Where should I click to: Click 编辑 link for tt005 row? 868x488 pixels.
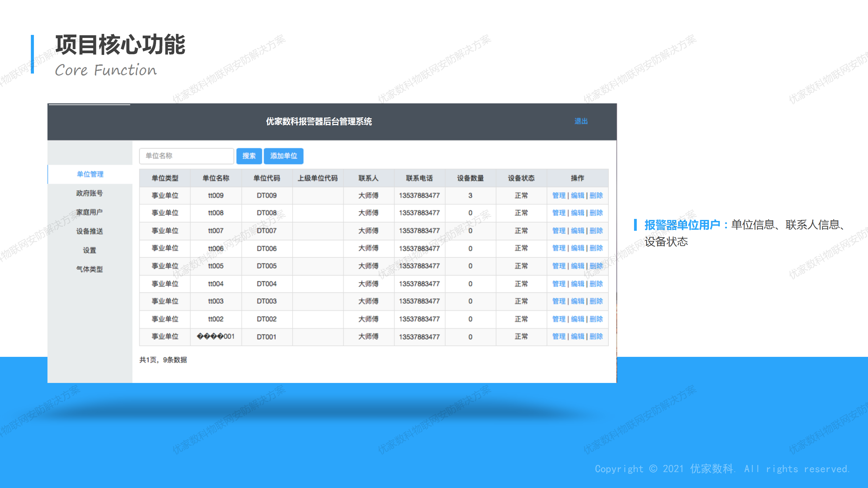click(577, 266)
